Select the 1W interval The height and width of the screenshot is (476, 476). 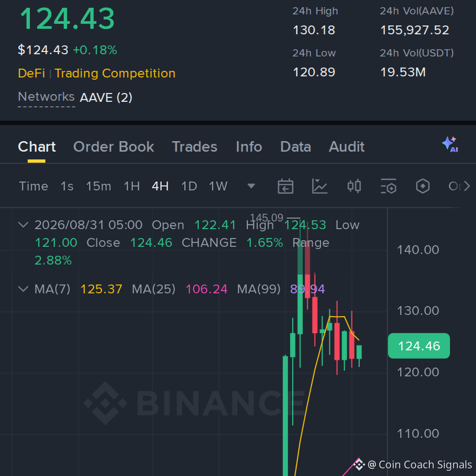tap(218, 186)
